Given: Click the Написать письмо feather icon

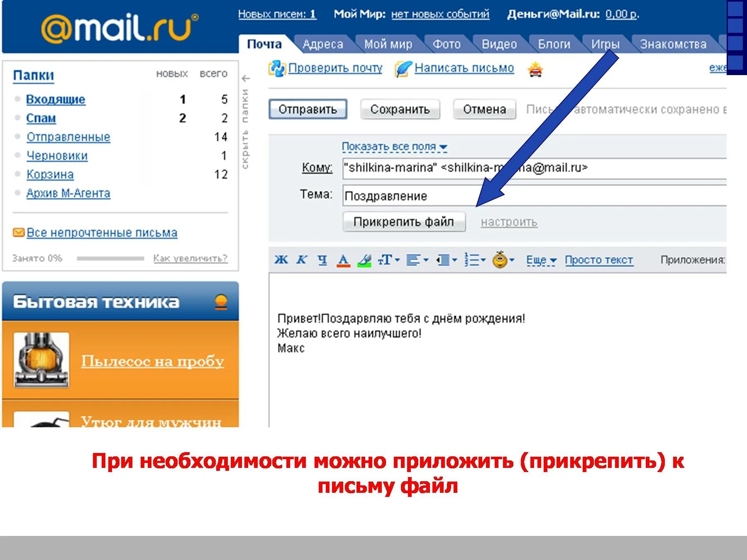Looking at the screenshot, I should [x=403, y=69].
